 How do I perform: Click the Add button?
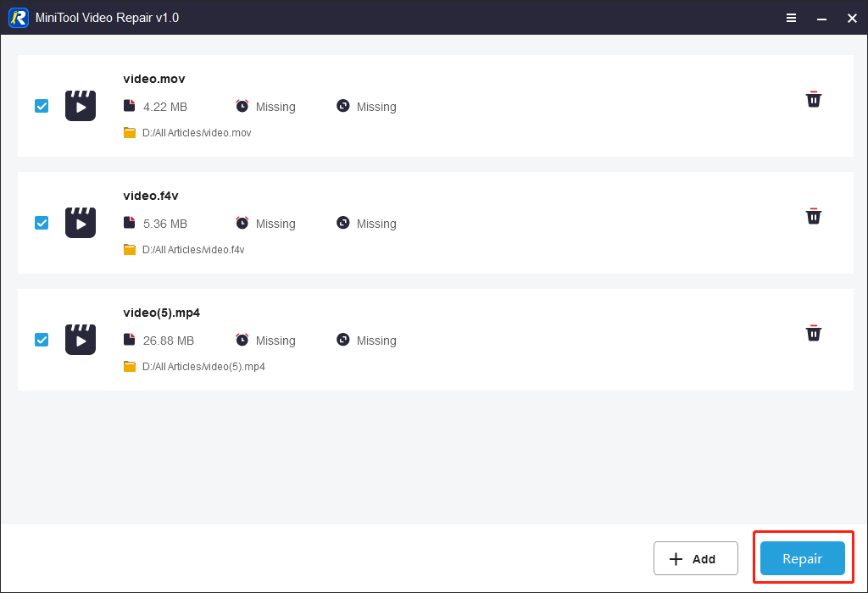[x=695, y=558]
